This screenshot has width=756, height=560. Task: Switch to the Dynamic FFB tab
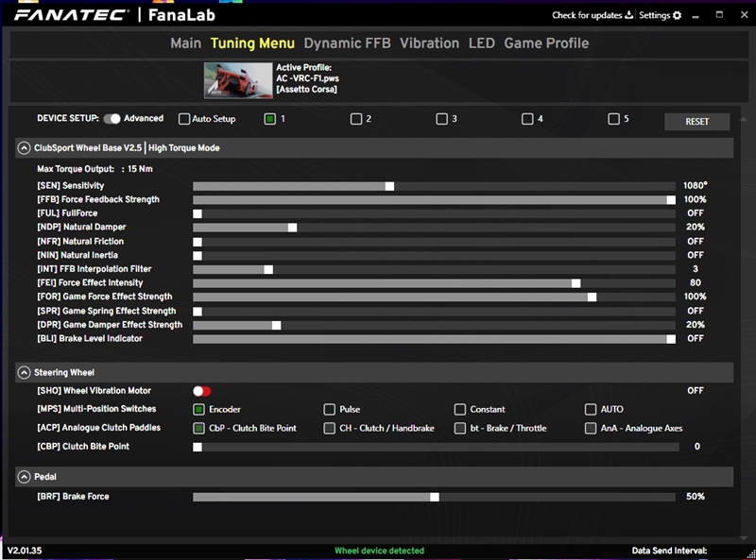pos(347,43)
